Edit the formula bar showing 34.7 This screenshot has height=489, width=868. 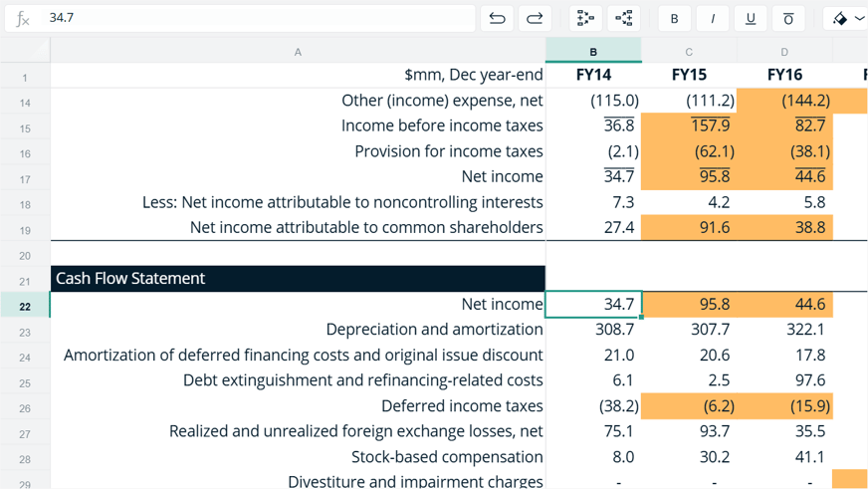pyautogui.click(x=258, y=18)
